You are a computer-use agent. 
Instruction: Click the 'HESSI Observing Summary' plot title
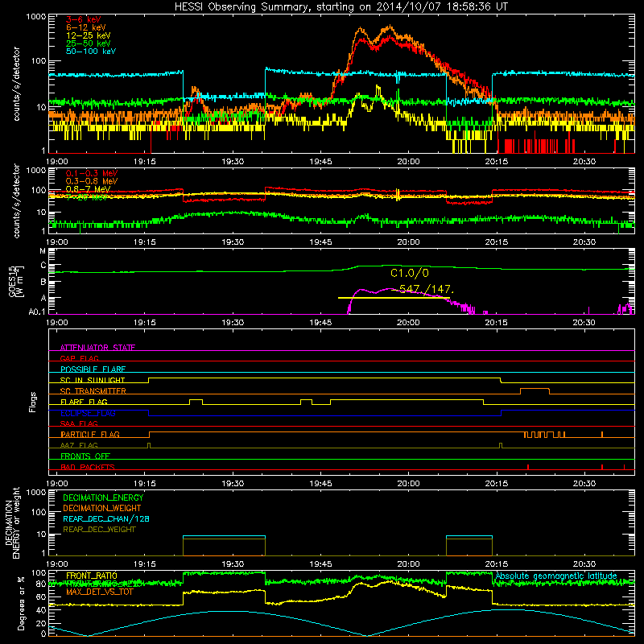click(341, 7)
